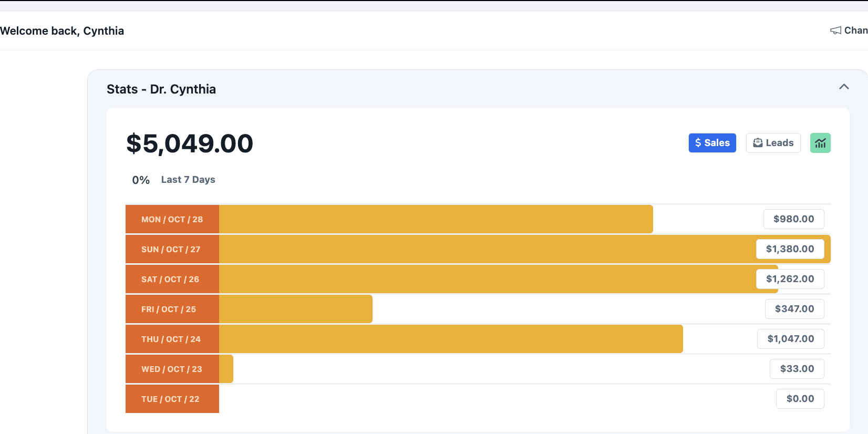Viewport: 868px width, 434px height.
Task: Click the inbox icon on Leads
Action: click(x=758, y=143)
